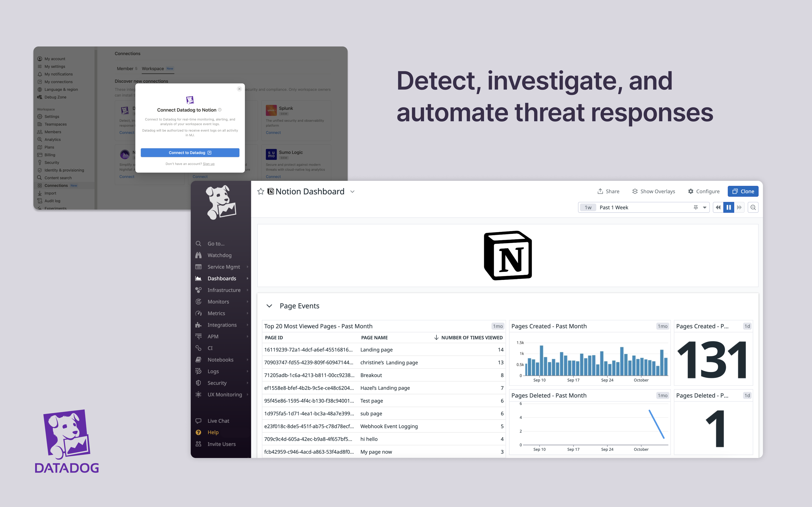
Task: Favorite the Notion Dashboard with the star
Action: click(261, 191)
